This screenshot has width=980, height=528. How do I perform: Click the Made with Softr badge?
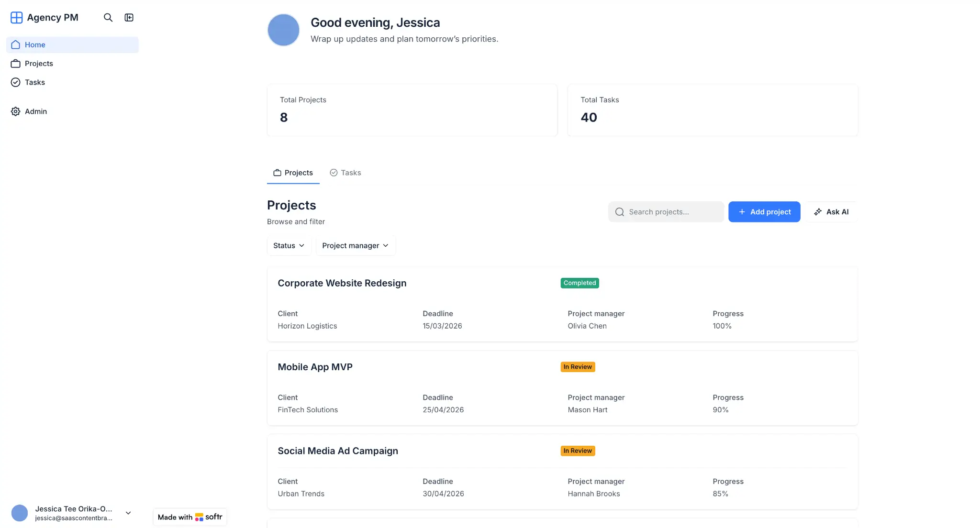(189, 517)
